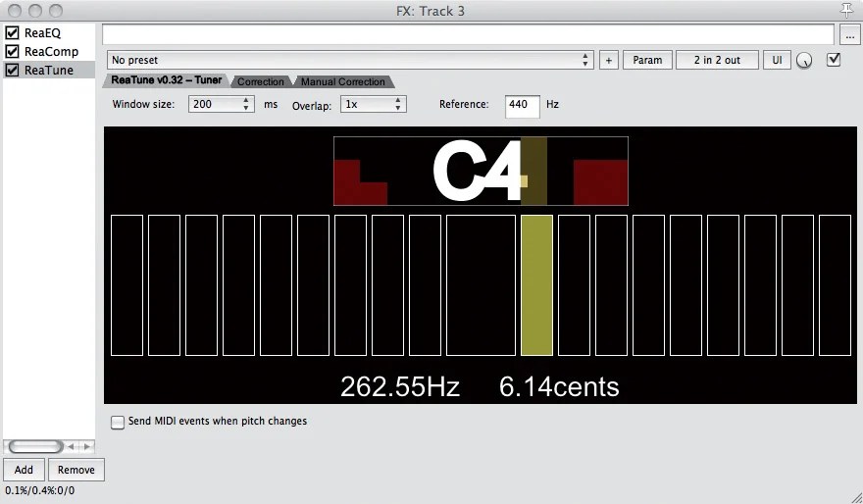
Task: Switch to the ReaTune Tuner tab
Action: [x=166, y=80]
